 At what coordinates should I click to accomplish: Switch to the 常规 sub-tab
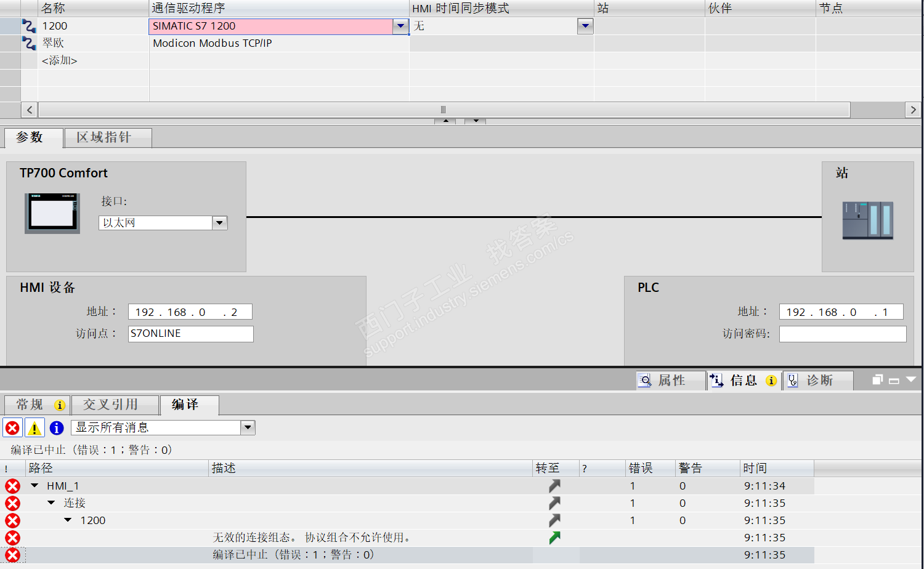pyautogui.click(x=38, y=405)
